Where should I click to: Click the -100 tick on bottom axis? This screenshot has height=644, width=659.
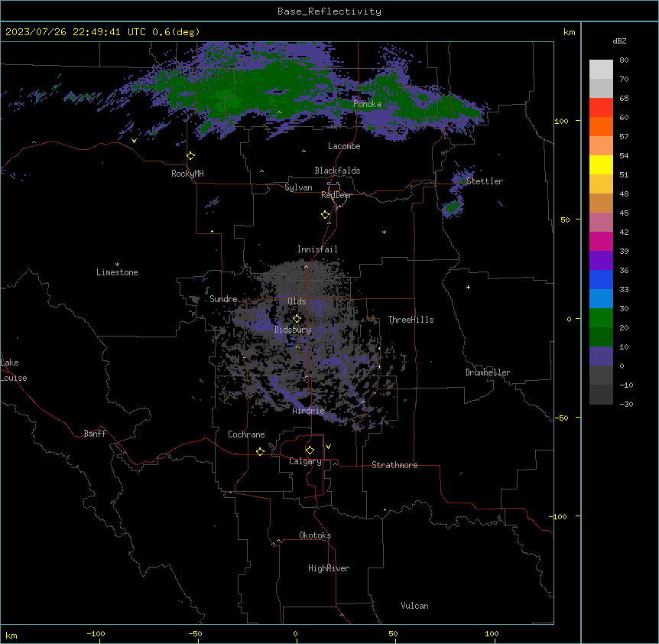96,633
